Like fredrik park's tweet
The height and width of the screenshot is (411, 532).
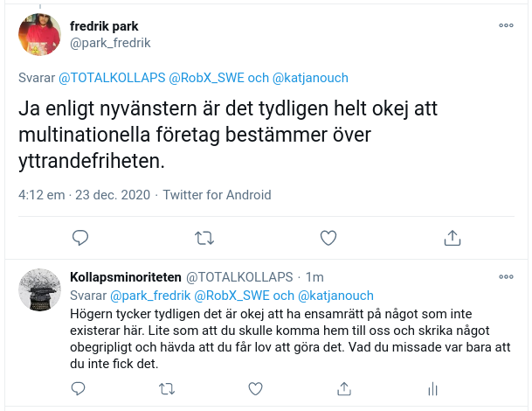click(x=328, y=238)
